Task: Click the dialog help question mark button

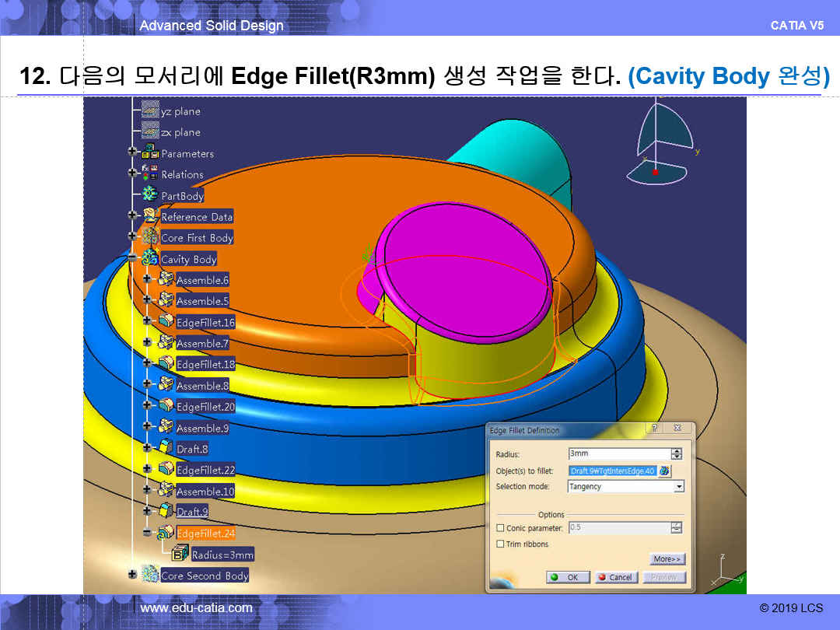Action: pos(655,429)
